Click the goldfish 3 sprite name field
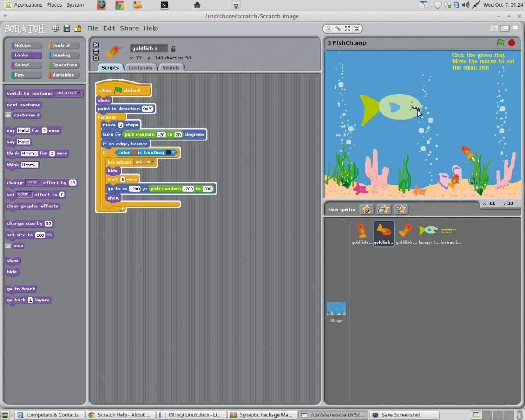Image resolution: width=525 pixels, height=420 pixels. point(149,49)
